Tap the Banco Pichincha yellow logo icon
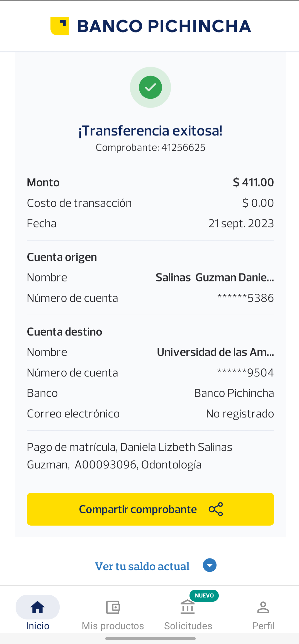299x644 pixels. (60, 26)
